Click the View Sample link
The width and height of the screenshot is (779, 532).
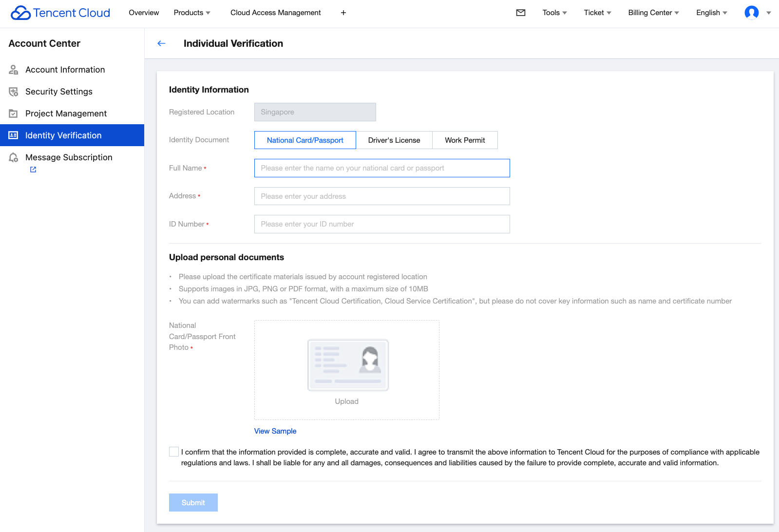point(275,431)
